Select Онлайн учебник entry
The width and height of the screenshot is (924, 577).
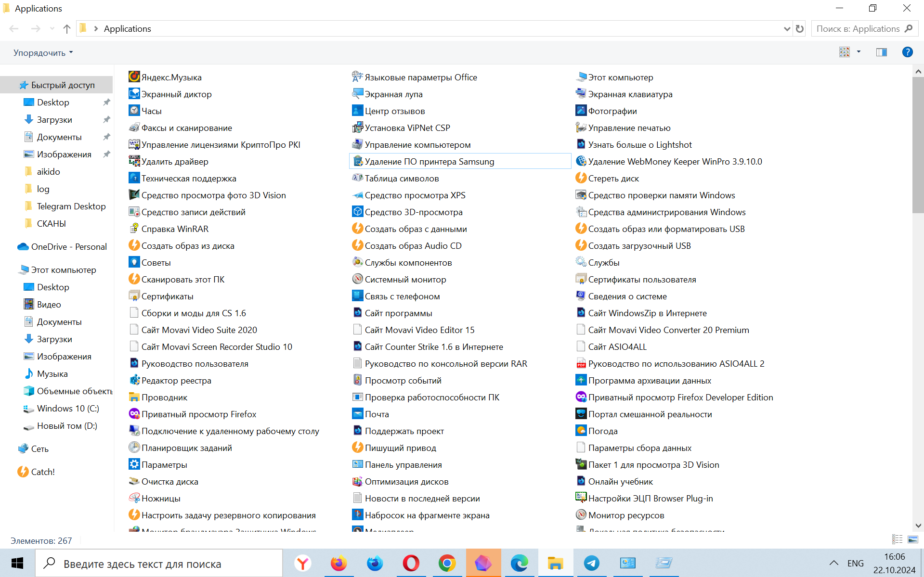(x=614, y=481)
